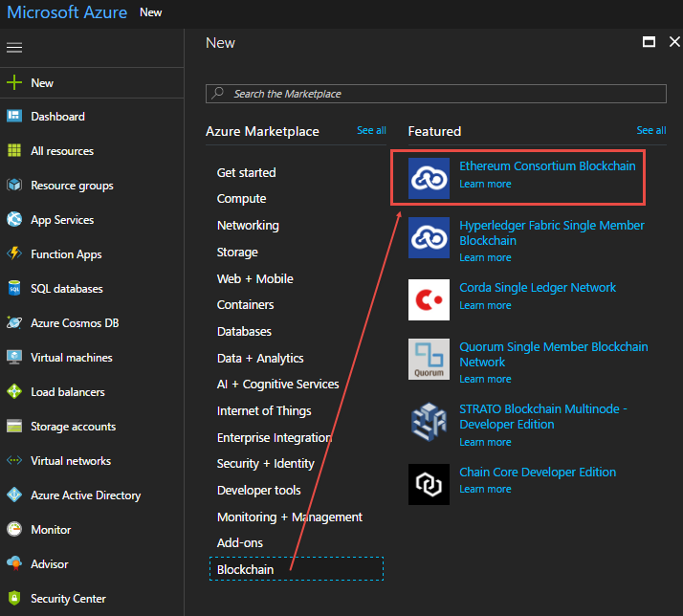The image size is (683, 616).
Task: Open Chain Core Developer Edition link
Action: [x=538, y=473]
